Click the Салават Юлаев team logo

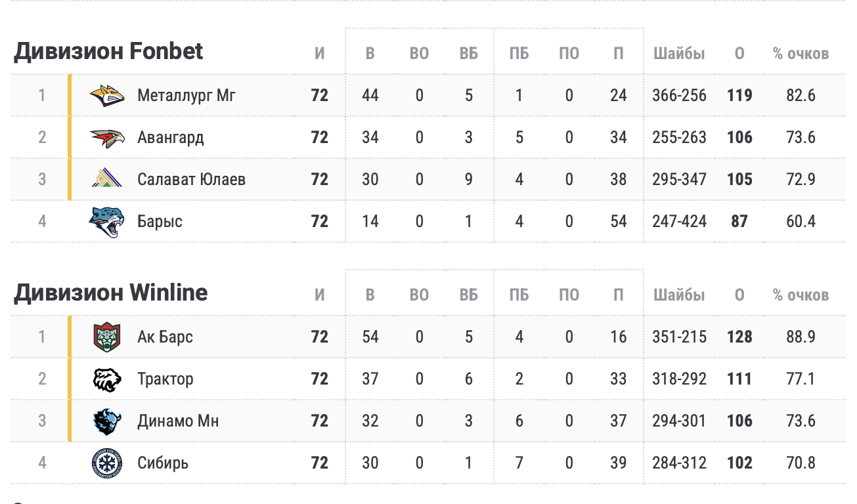click(x=107, y=179)
